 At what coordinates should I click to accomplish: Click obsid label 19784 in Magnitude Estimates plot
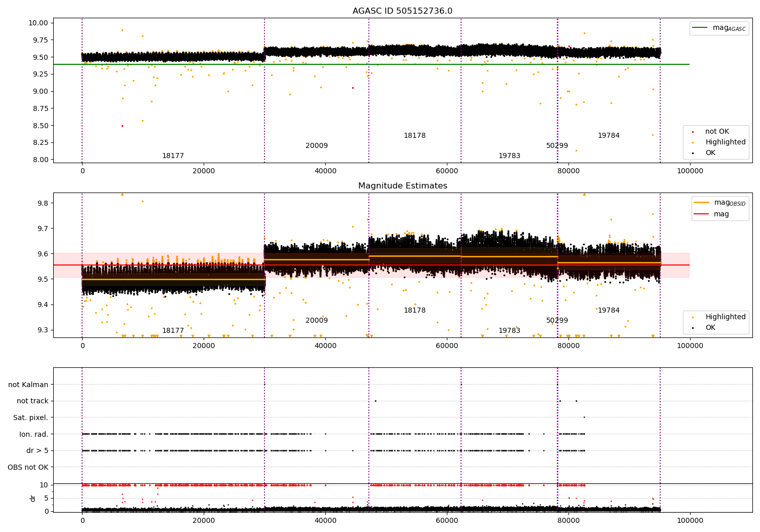point(609,311)
